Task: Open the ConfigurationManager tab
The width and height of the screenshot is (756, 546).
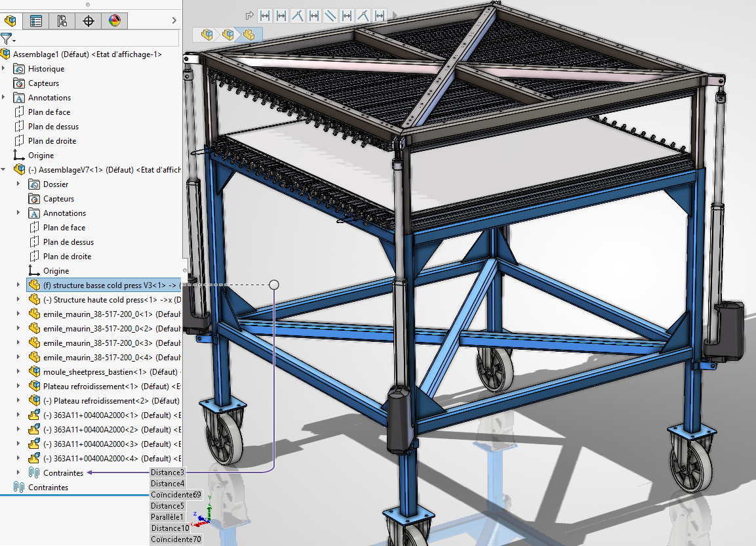Action: click(x=62, y=21)
